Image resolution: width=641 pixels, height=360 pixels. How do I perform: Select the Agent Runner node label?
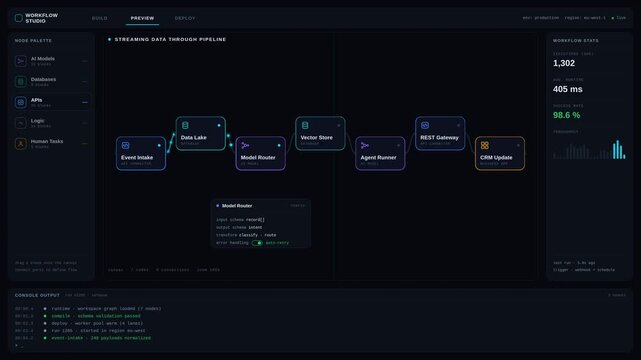tap(378, 157)
